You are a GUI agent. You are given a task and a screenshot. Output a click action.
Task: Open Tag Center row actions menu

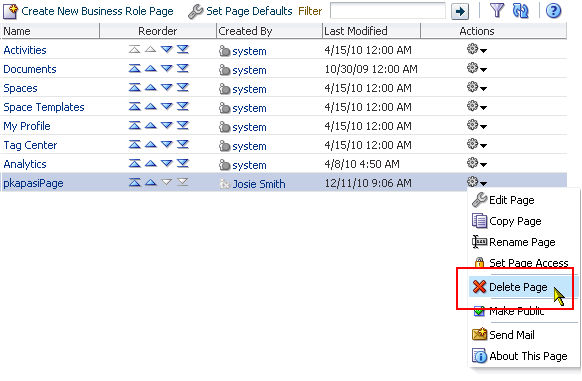pos(477,144)
